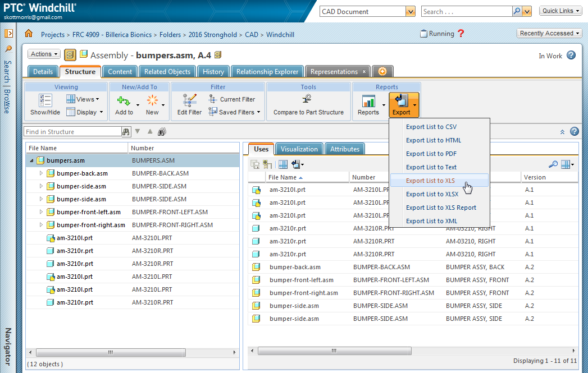
Task: Click the Find in Structure binoculars button
Action: [126, 132]
